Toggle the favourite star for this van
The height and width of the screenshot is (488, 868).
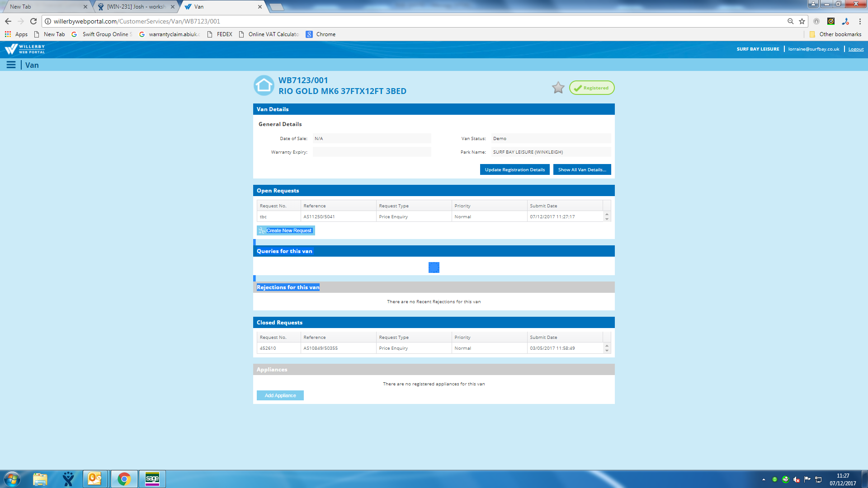click(x=558, y=88)
